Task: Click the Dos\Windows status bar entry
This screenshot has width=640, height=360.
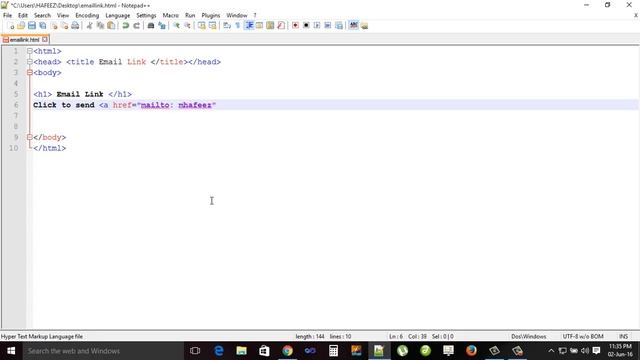Action: click(x=529, y=336)
